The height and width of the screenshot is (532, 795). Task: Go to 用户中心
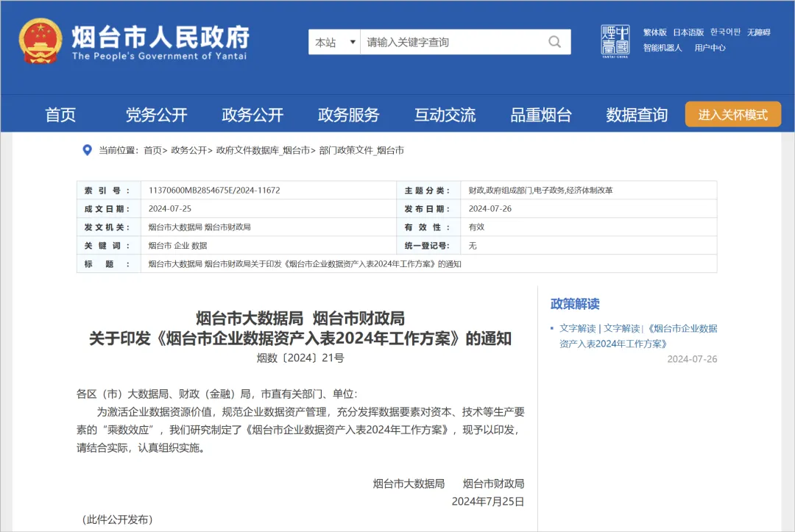coord(710,48)
